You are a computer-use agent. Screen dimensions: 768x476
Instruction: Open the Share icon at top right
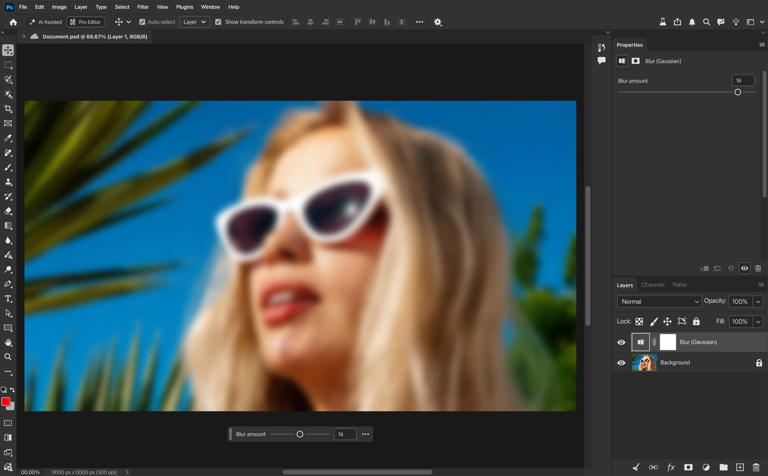click(677, 22)
